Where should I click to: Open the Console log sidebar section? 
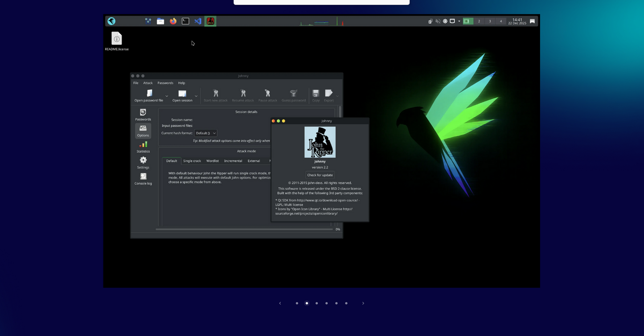[x=143, y=179]
